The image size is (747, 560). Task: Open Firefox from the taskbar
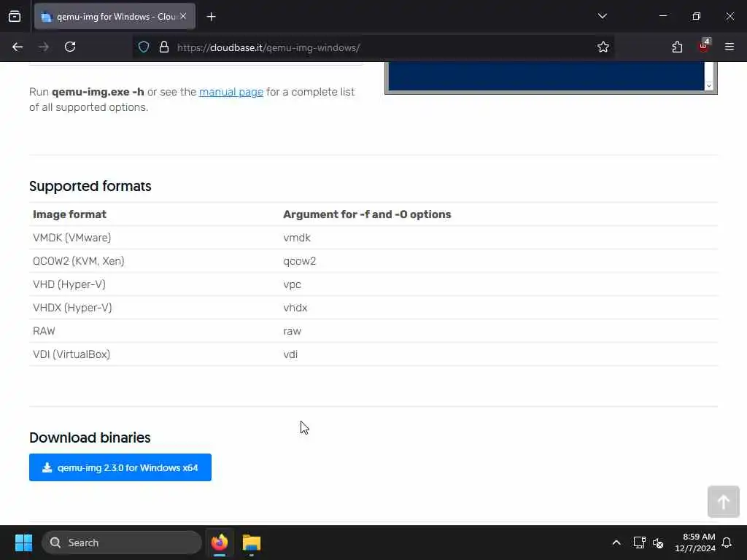coord(220,542)
